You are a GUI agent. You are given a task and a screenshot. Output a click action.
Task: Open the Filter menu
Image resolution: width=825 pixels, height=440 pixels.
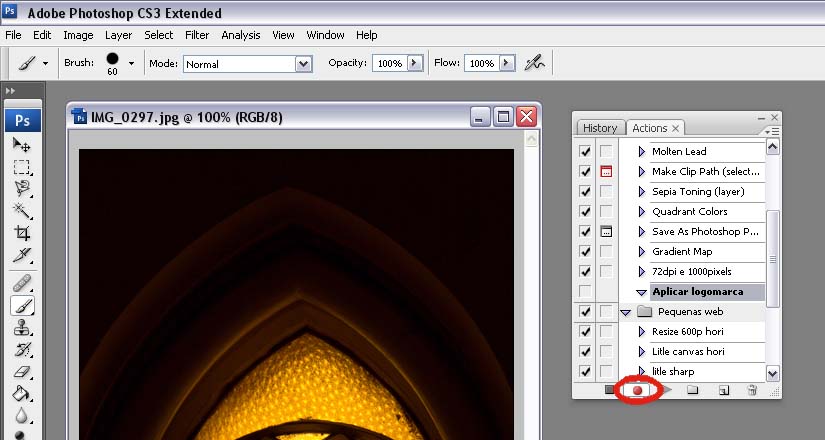pyautogui.click(x=197, y=35)
